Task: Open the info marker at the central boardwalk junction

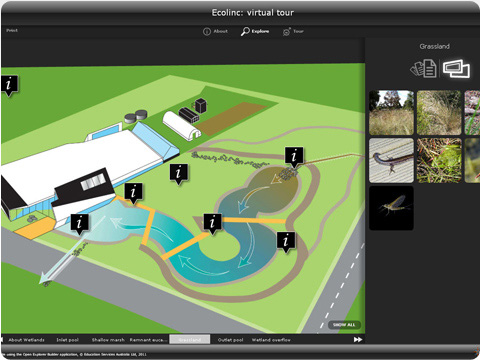Action: [x=213, y=224]
